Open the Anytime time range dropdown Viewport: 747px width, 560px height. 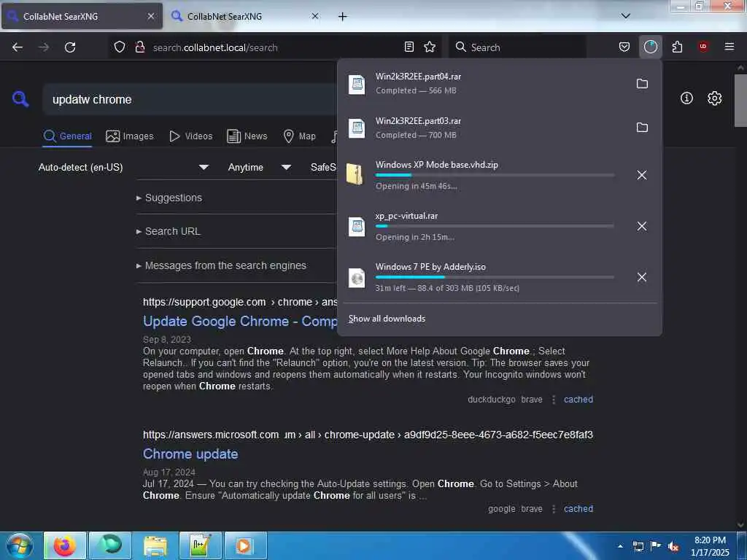point(260,167)
